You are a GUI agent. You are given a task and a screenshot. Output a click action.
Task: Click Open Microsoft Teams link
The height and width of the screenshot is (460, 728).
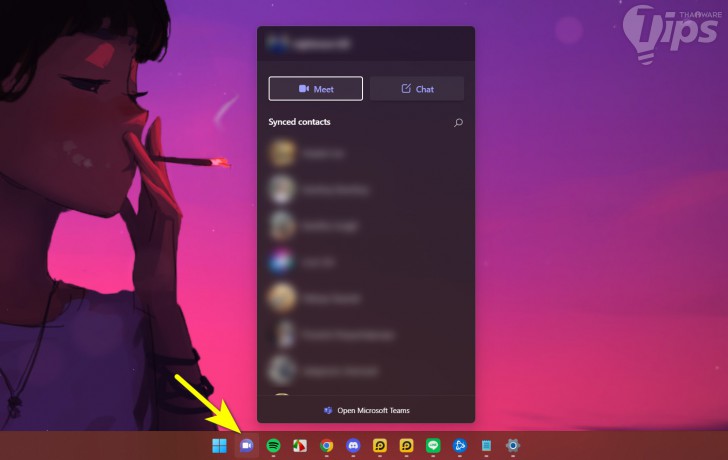[367, 410]
